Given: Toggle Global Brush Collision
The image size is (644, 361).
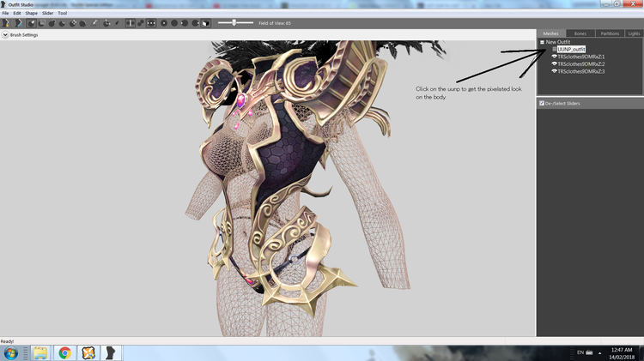Looking at the screenshot, I should click(x=151, y=23).
